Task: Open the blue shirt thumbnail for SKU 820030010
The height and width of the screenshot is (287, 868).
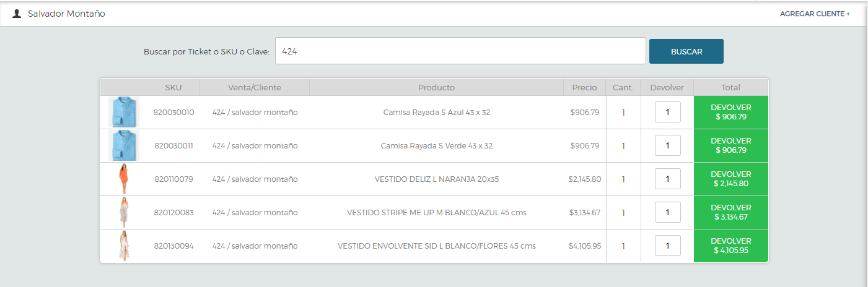Action: [123, 112]
